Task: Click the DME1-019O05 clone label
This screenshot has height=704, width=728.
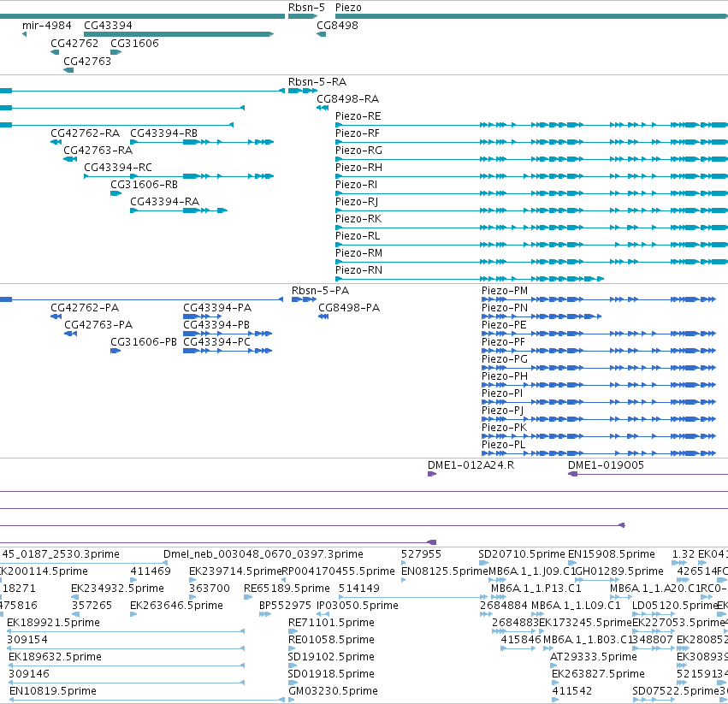Action: (x=606, y=464)
